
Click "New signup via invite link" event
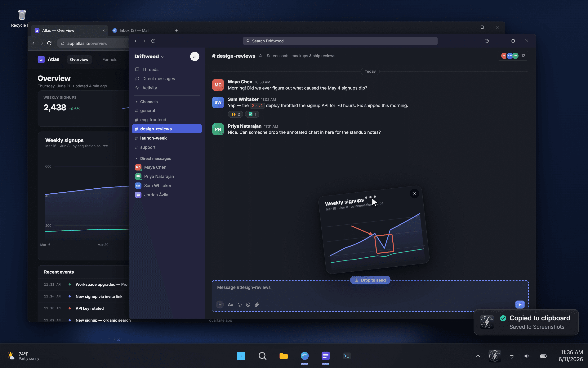[x=83, y=297]
